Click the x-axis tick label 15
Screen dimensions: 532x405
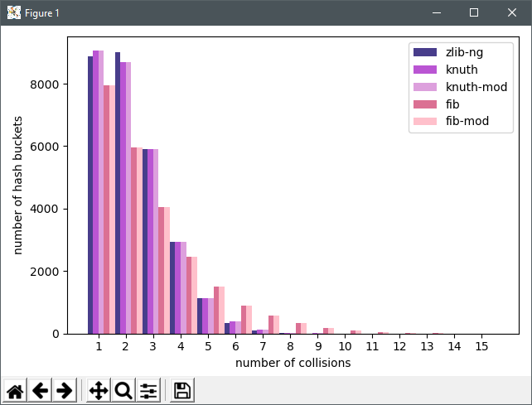[x=481, y=346]
